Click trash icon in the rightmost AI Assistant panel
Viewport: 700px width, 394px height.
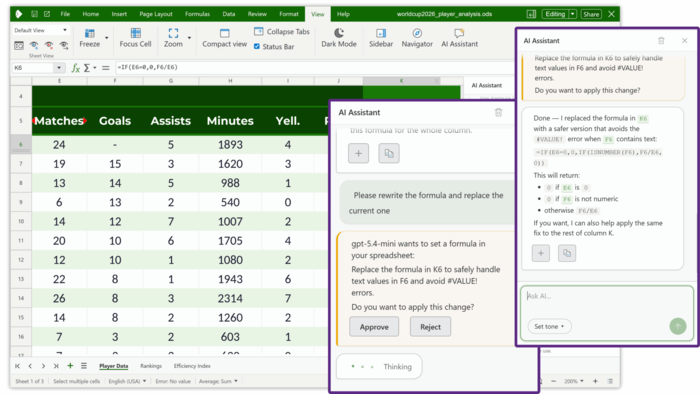point(661,41)
